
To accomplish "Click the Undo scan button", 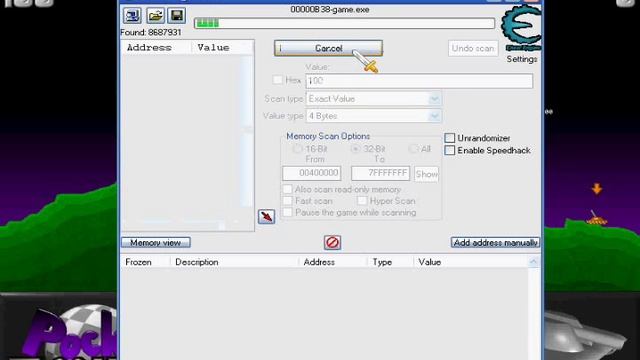I will point(473,48).
